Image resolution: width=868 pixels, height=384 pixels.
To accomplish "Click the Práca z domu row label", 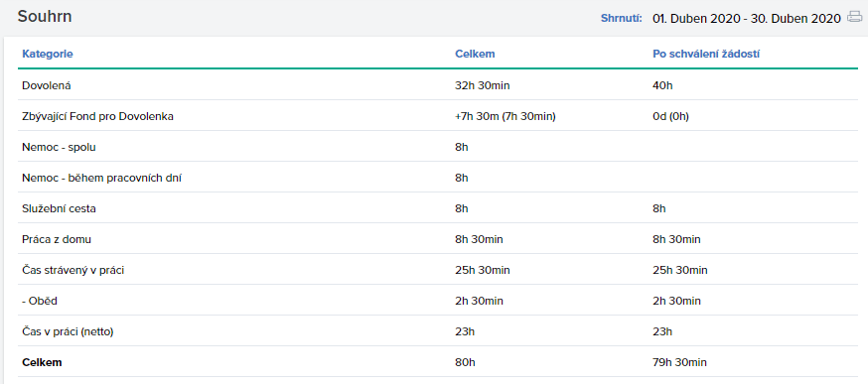I will (x=57, y=239).
